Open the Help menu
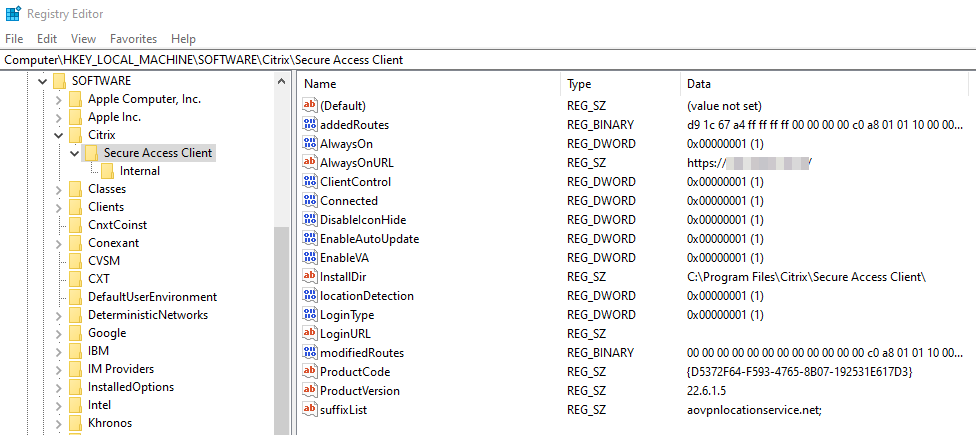This screenshot has height=435, width=976. tap(183, 39)
